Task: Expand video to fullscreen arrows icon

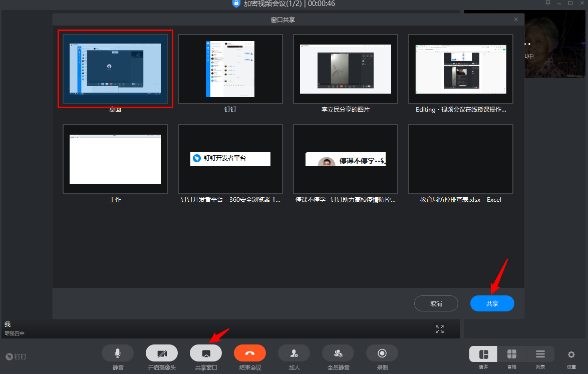Action: pos(440,329)
